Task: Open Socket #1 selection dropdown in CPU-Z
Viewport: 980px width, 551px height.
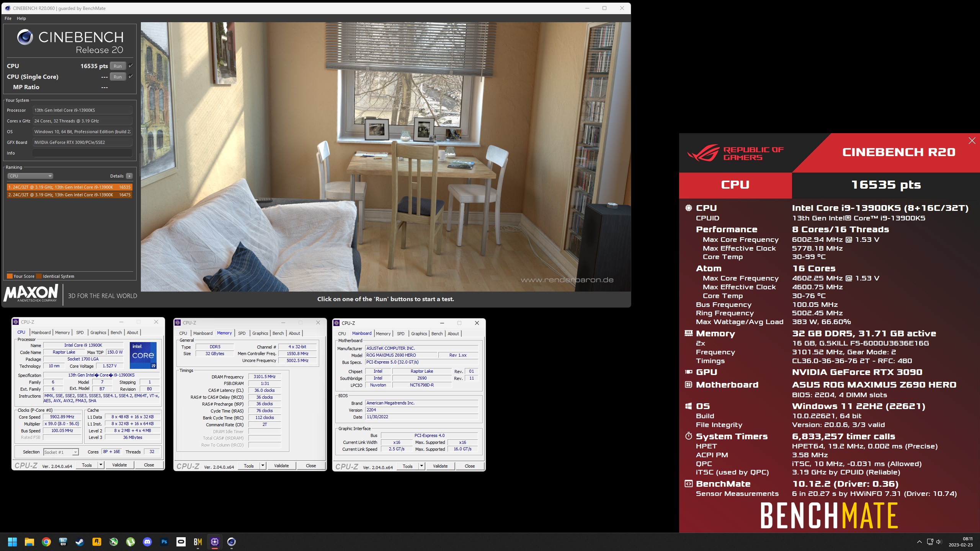Action: 61,452
